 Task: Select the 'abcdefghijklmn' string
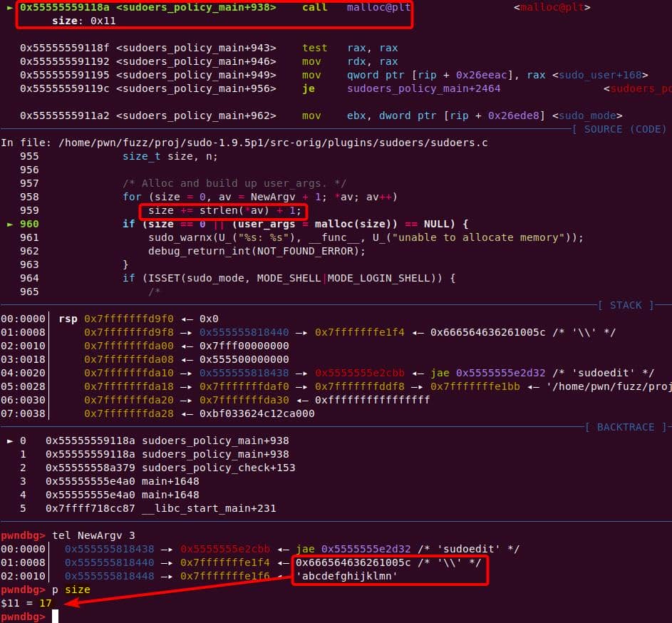tap(346, 576)
